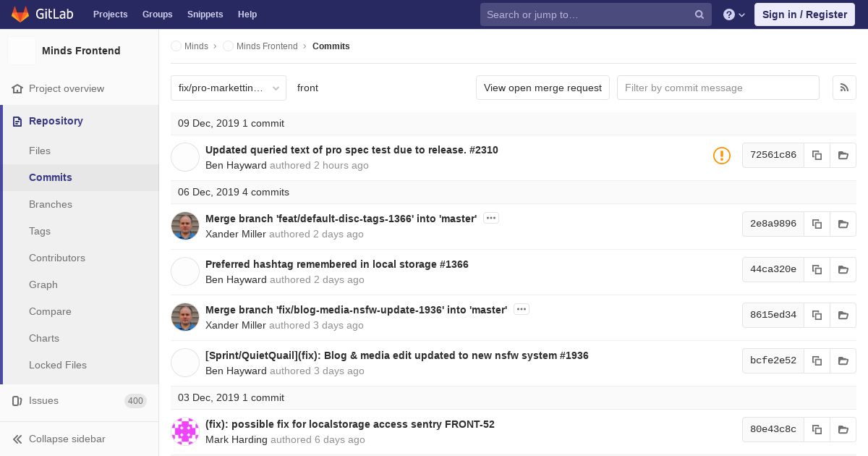Click the Minds Frontend project avatar
Screen dimensions: 868x456
(x=22, y=51)
